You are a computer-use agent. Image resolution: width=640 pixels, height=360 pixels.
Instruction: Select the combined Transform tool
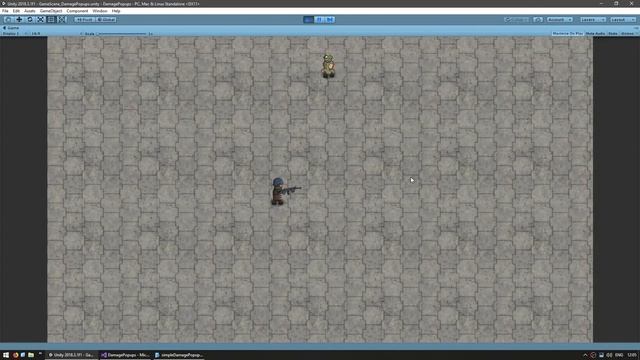[62, 20]
